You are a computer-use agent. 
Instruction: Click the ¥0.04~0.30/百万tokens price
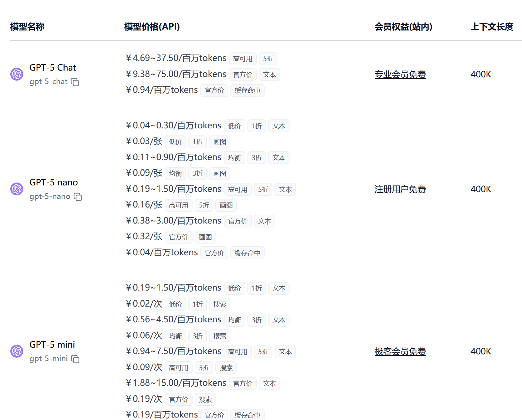coord(173,126)
